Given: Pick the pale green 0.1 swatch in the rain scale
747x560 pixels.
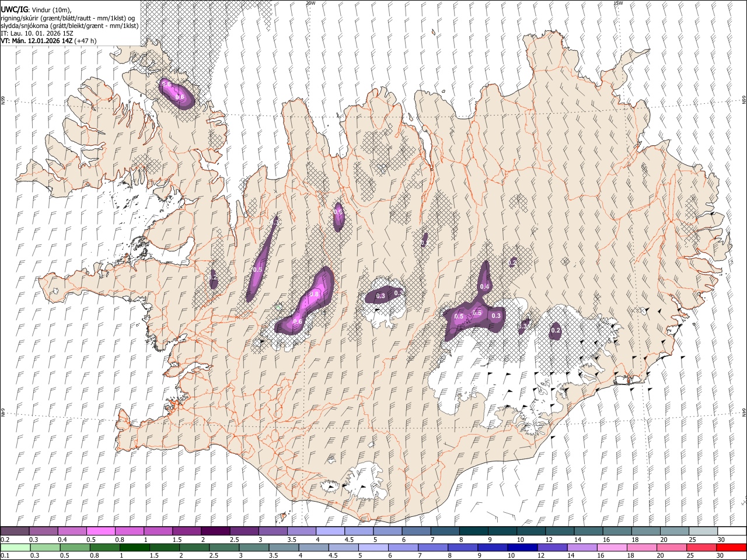Looking at the screenshot, I should 15,547.
